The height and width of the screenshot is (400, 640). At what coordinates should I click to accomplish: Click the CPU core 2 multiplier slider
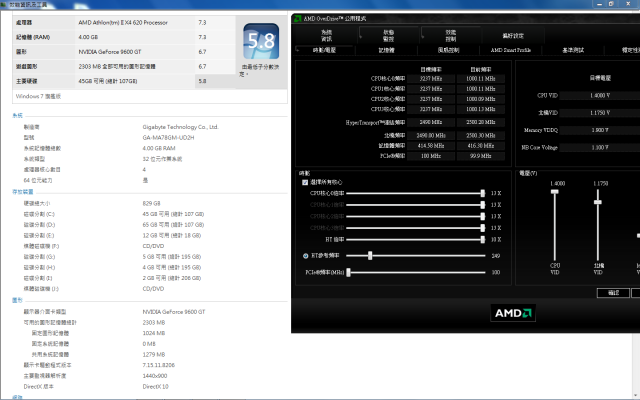coord(416,216)
